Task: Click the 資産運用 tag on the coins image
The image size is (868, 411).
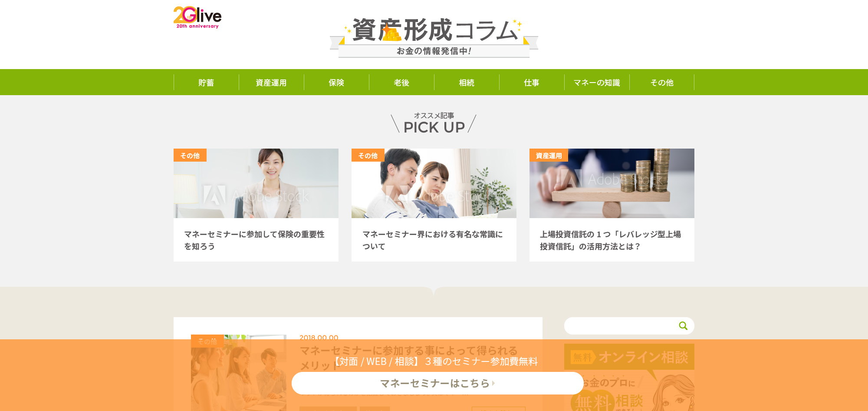Action: click(549, 155)
